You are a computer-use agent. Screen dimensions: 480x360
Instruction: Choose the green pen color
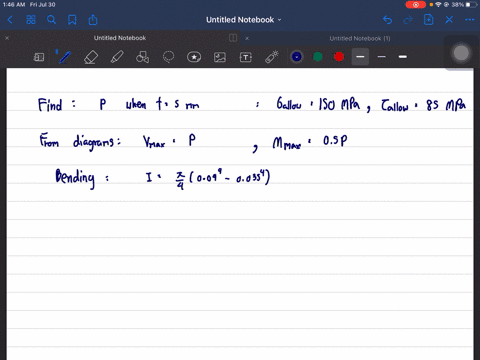click(318, 57)
